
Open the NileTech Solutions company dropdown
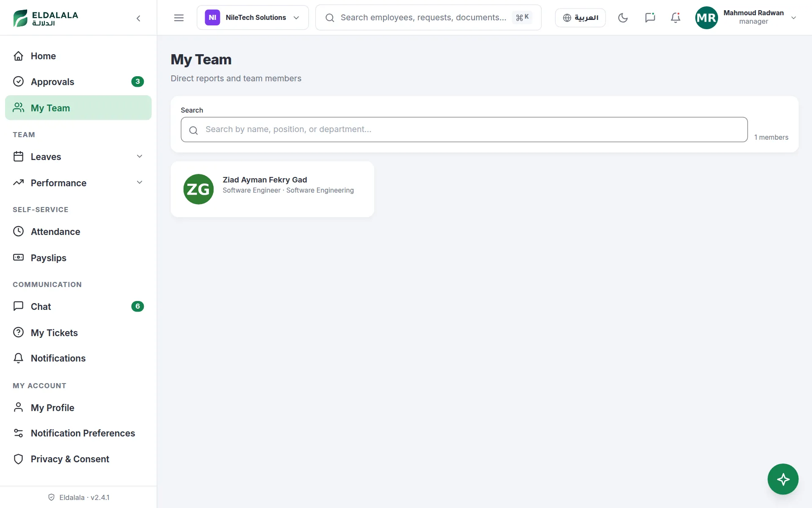[252, 18]
